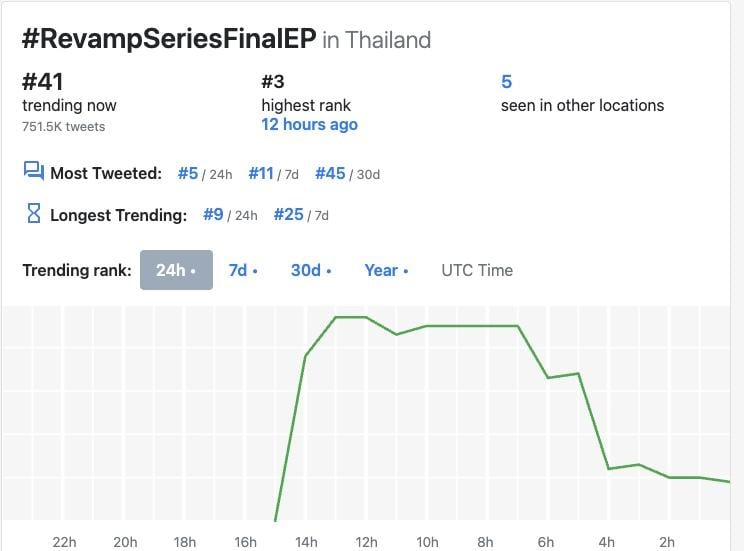Click the '5' other locations count link
This screenshot has height=551, width=744.
point(506,82)
